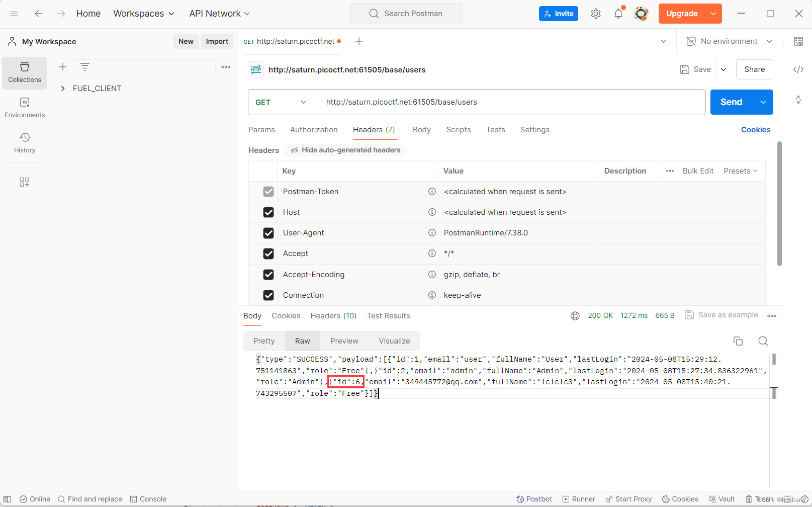Click the Share button
The width and height of the screenshot is (812, 507).
pyautogui.click(x=755, y=69)
